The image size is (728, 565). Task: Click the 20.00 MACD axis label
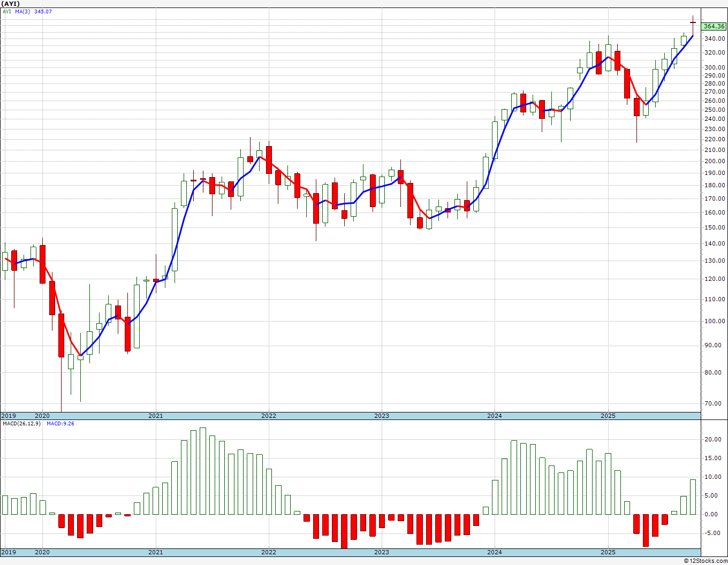pyautogui.click(x=711, y=439)
